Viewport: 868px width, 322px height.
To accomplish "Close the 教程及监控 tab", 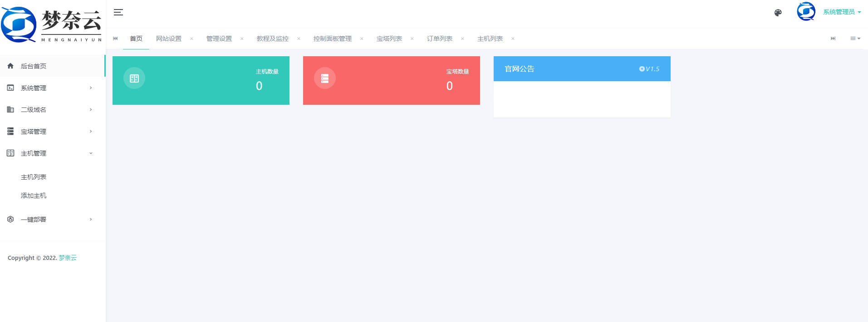I will [299, 39].
